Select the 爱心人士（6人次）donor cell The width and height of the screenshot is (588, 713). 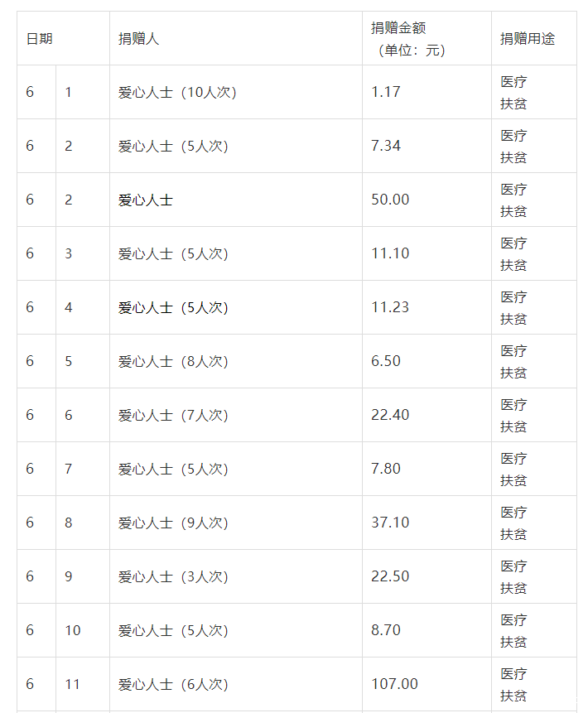(173, 684)
